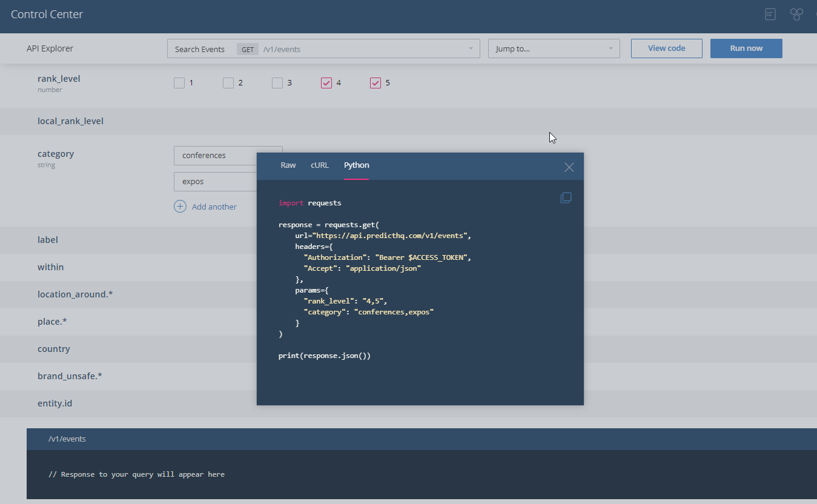
Task: Click the rank_level parameter name
Action: tap(59, 79)
